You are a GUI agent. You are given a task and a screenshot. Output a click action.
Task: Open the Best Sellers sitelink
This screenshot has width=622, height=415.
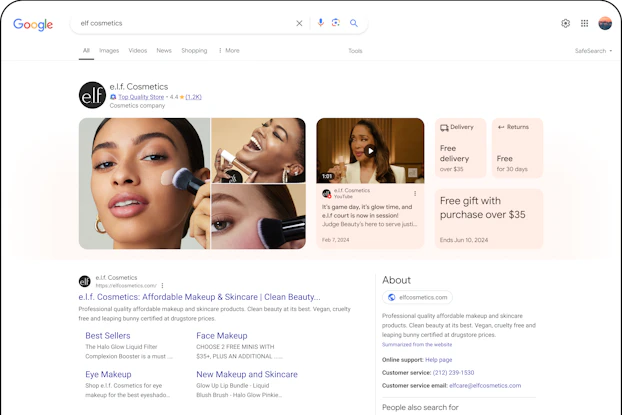tap(108, 336)
